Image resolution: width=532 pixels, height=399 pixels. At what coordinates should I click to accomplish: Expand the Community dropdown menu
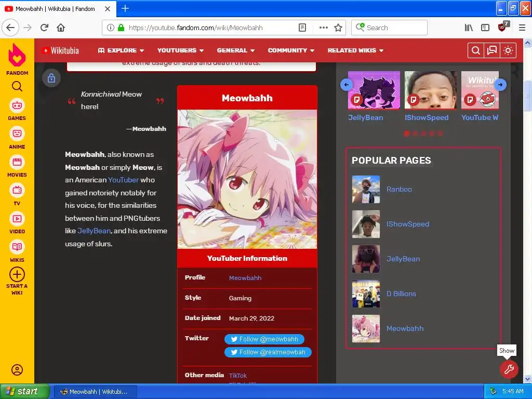coord(291,50)
